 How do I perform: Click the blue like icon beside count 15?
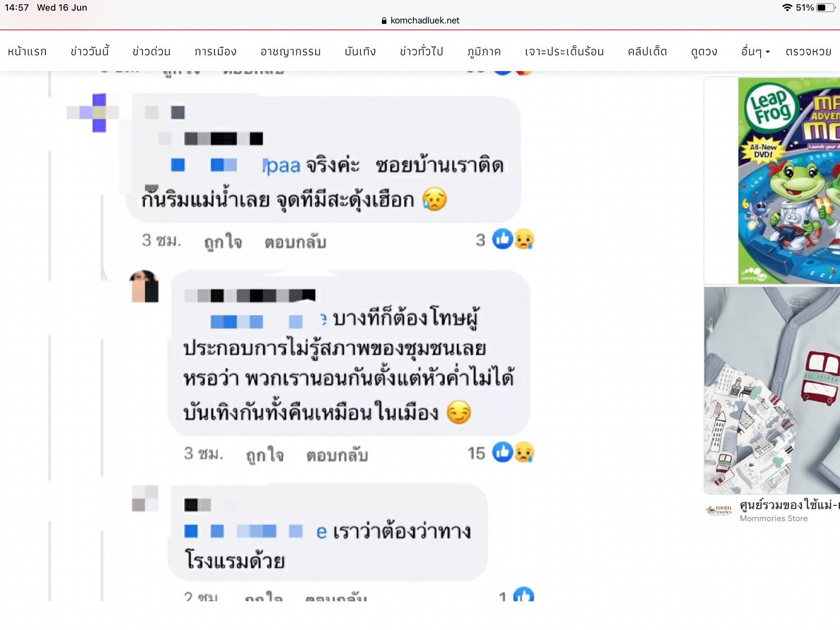(502, 452)
